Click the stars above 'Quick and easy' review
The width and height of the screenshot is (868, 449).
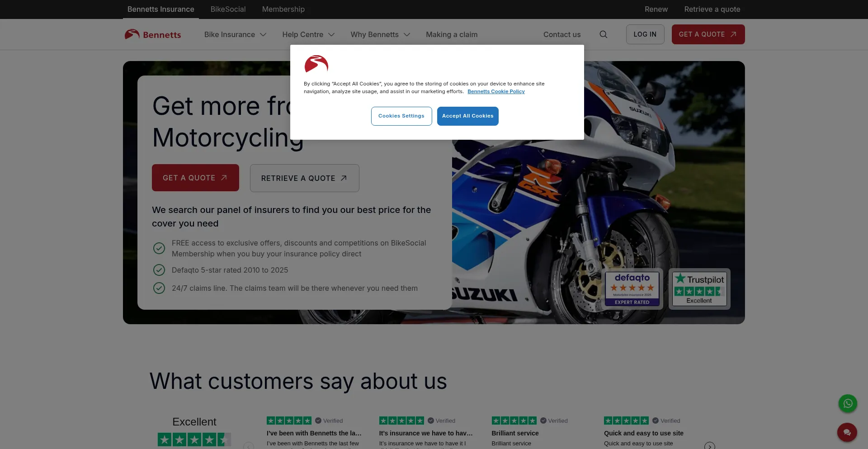(x=626, y=421)
